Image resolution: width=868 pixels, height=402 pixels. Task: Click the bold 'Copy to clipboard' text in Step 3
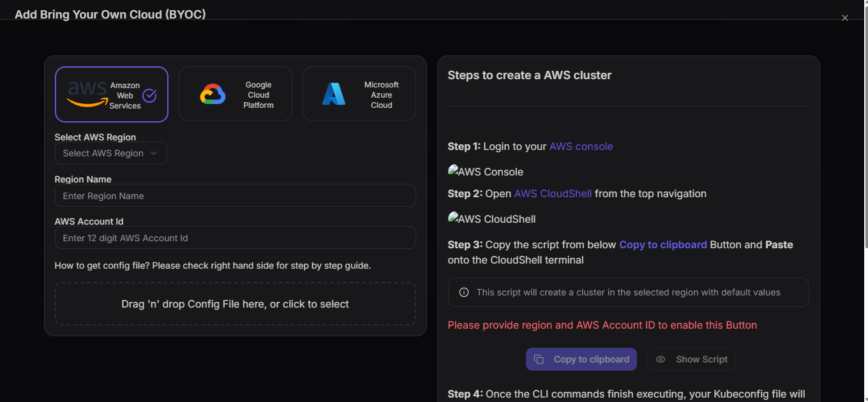(x=663, y=244)
